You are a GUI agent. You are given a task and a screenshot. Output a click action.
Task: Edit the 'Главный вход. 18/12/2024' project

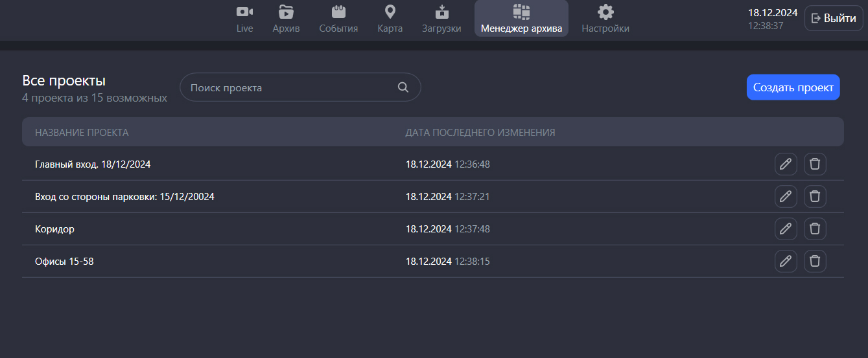pos(786,164)
